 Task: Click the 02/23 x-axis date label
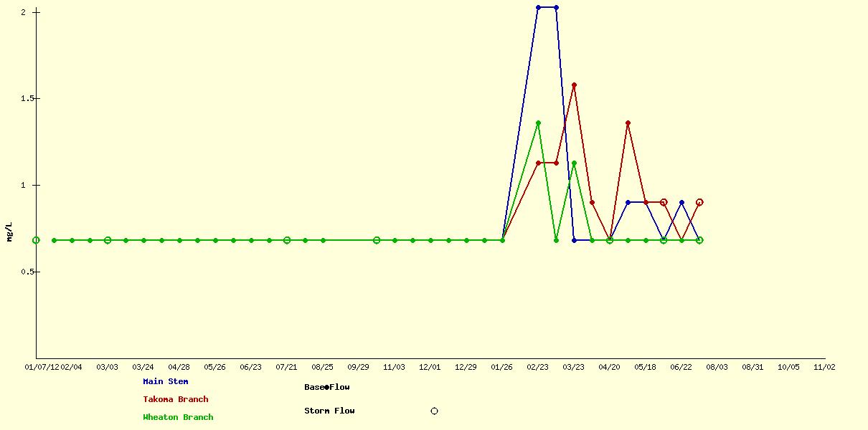(x=537, y=367)
